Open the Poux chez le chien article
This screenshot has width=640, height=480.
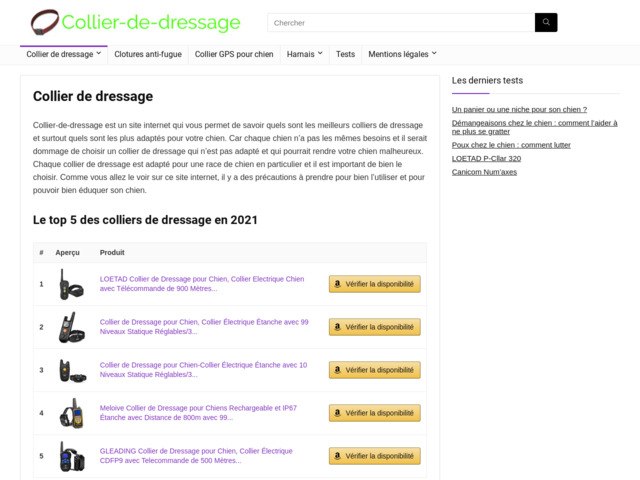(x=511, y=144)
